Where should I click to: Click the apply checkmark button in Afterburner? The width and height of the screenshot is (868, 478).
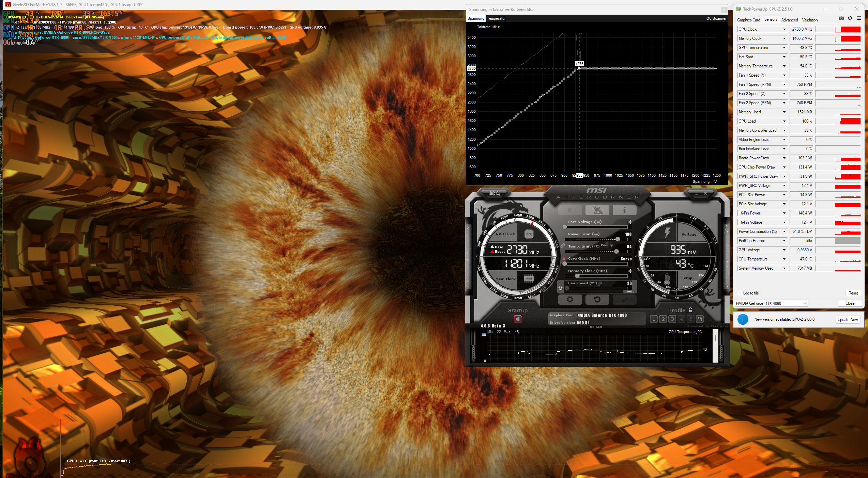(x=624, y=300)
